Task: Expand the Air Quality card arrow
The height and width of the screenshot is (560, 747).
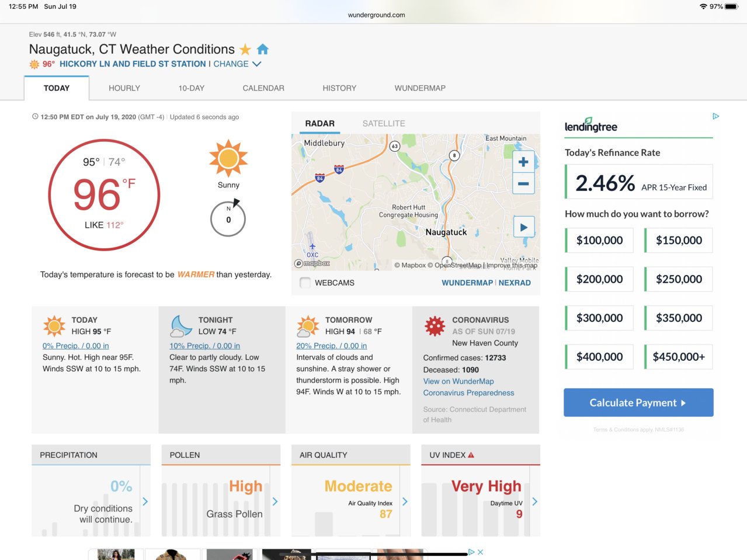Action: tap(405, 502)
